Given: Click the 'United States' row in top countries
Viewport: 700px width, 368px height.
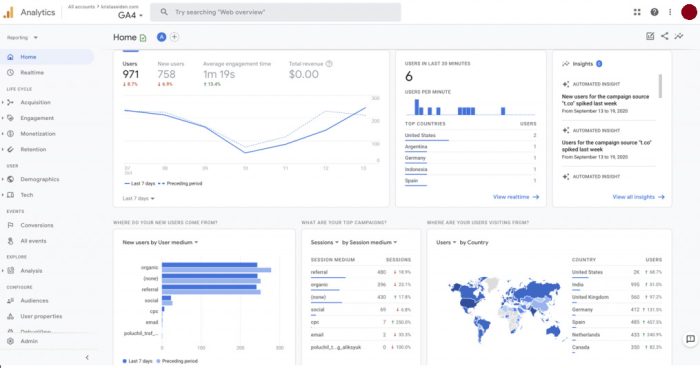Looking at the screenshot, I should [x=471, y=135].
